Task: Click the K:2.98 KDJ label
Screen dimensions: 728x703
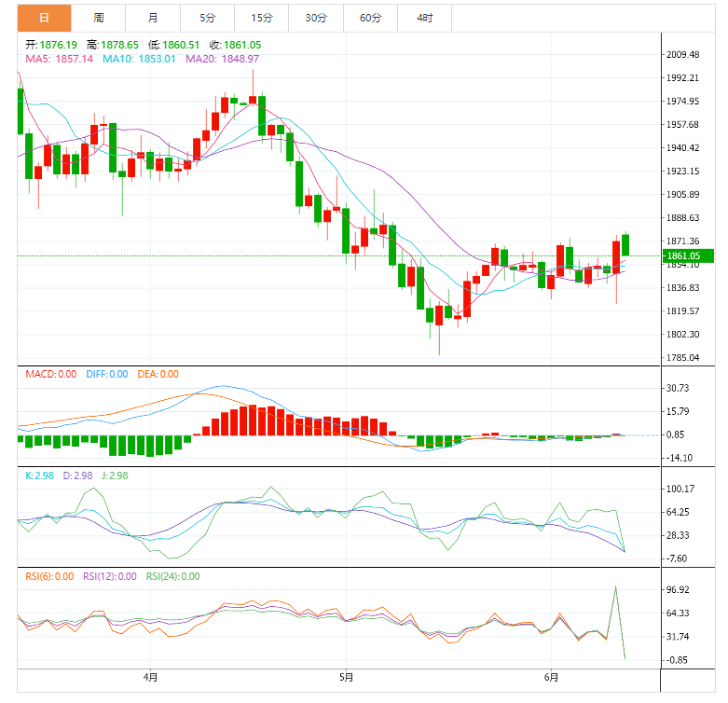Action: click(x=39, y=476)
